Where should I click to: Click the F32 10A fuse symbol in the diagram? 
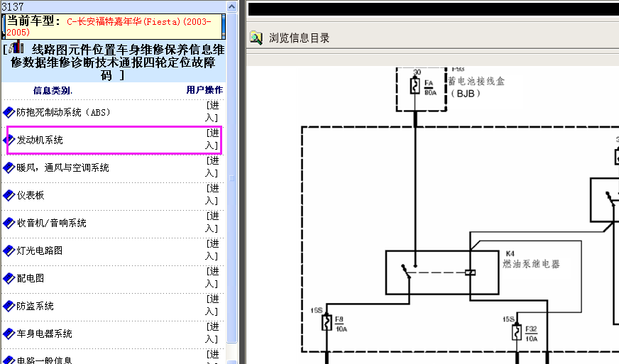pyautogui.click(x=517, y=332)
